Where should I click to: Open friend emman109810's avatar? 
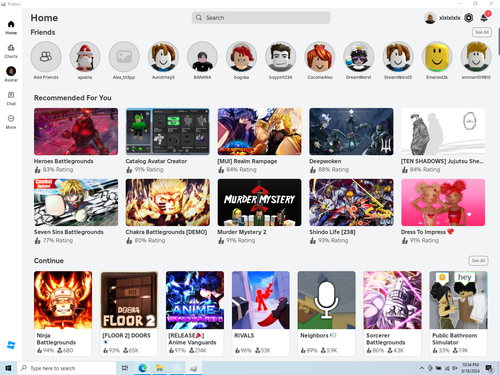point(476,57)
